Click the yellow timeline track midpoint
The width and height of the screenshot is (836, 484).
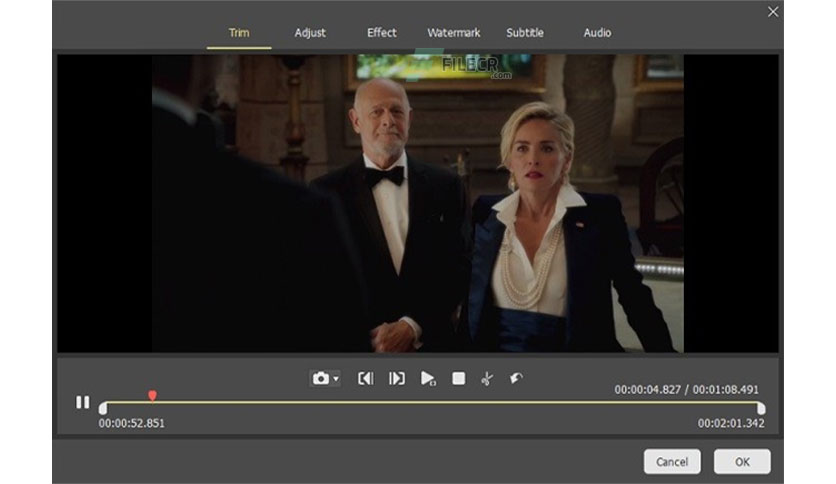(432, 402)
